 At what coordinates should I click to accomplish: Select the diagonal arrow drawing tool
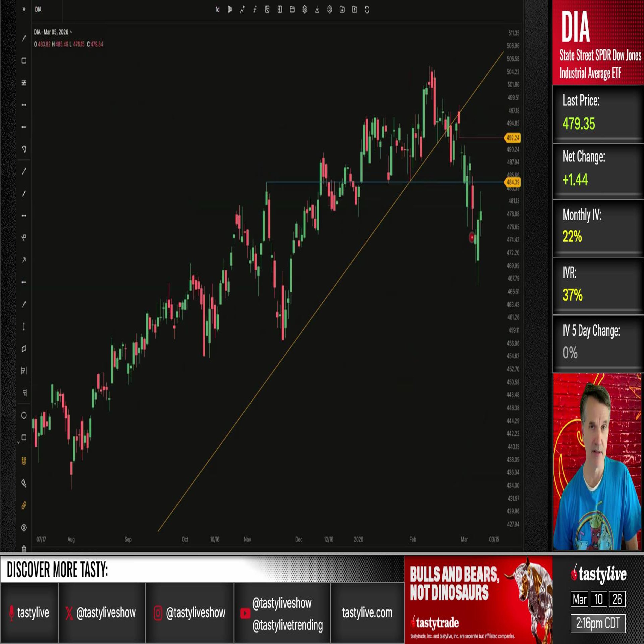coord(24,260)
